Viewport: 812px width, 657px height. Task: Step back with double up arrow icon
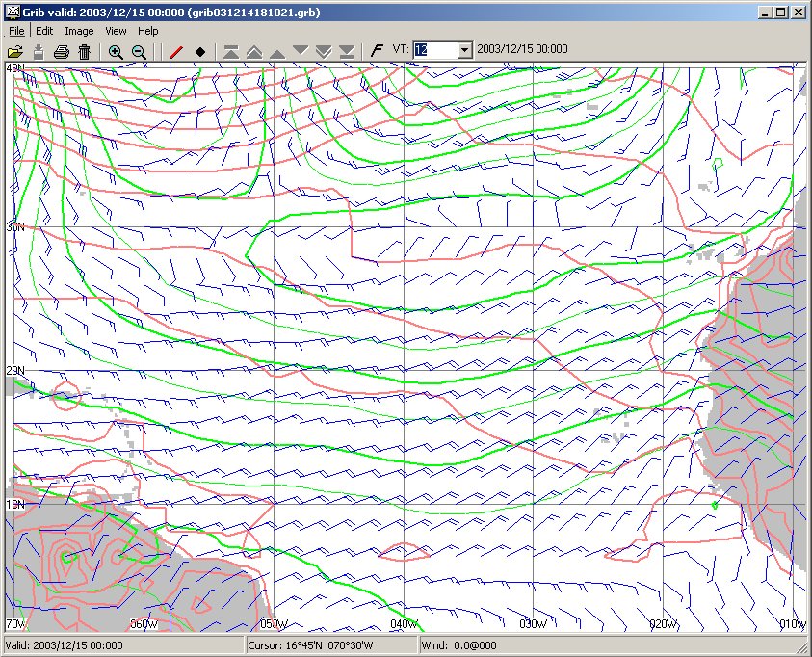click(254, 51)
